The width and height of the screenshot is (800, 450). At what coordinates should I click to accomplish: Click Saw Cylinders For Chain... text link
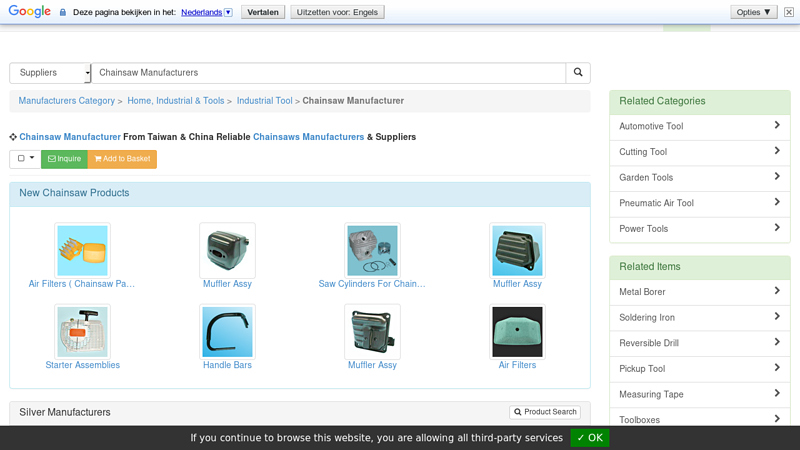[x=372, y=284]
